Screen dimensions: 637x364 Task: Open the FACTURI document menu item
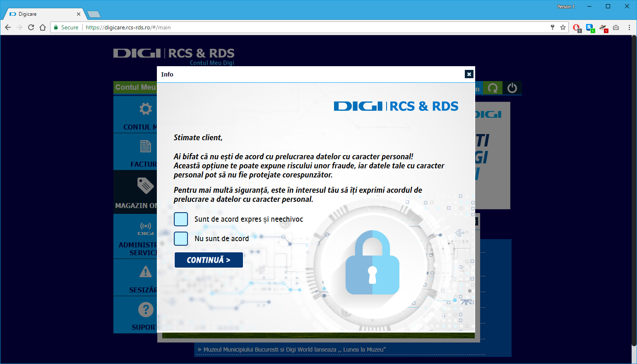135,152
